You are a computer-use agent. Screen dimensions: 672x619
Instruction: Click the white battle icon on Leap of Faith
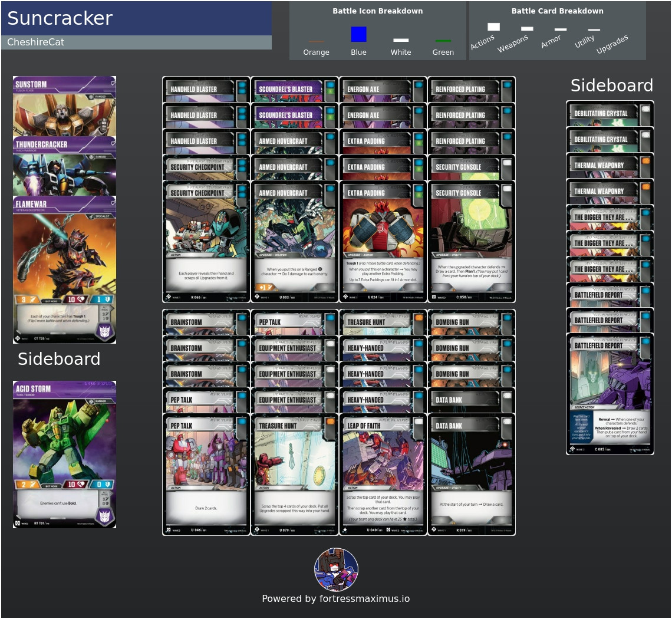pyautogui.click(x=419, y=422)
